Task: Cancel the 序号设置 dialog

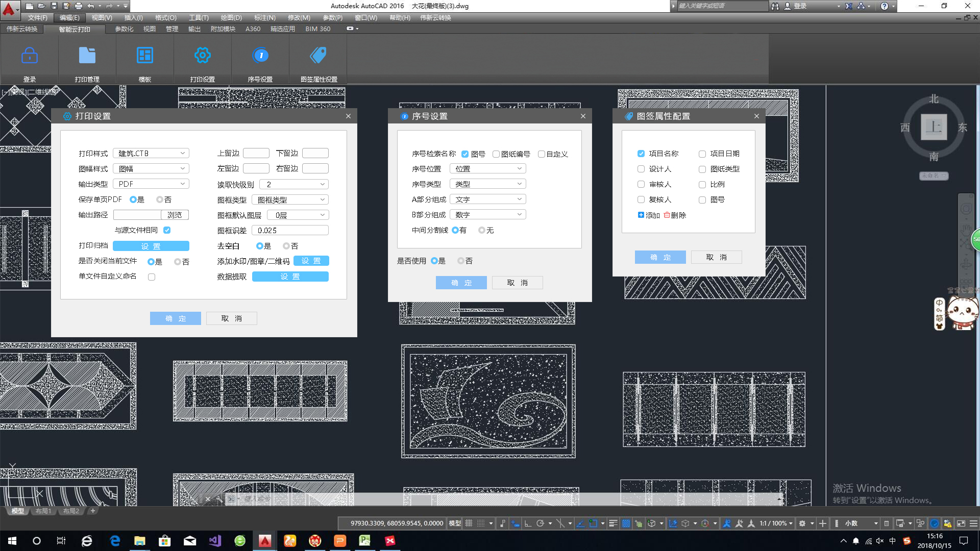Action: 518,283
